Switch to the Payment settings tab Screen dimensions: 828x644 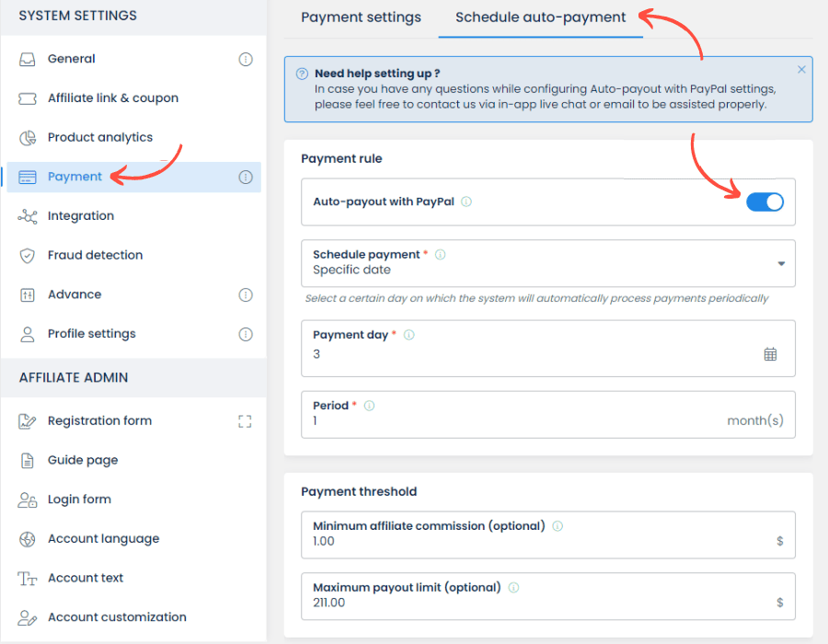click(x=361, y=17)
